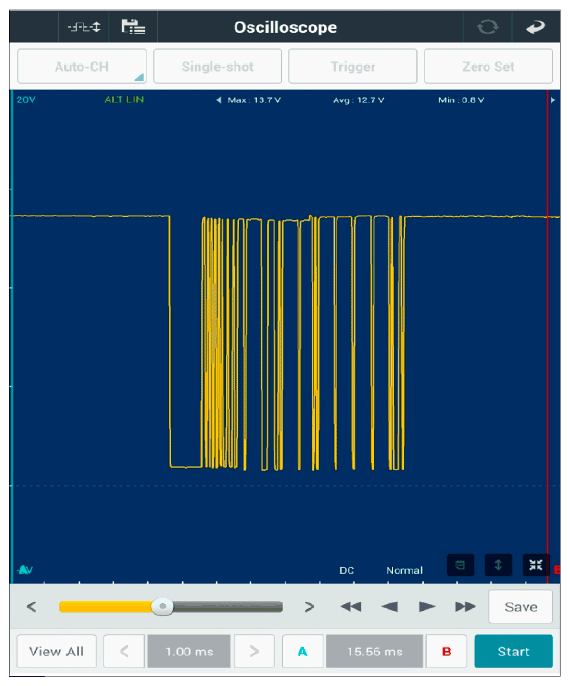Image resolution: width=570 pixels, height=686 pixels.
Task: Select cursor B
Action: 446,651
